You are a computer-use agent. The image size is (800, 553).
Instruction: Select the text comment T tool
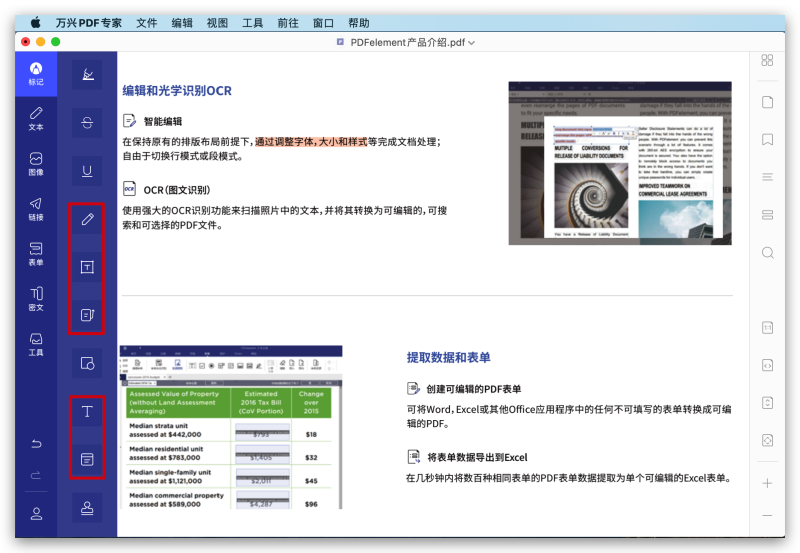tap(87, 411)
